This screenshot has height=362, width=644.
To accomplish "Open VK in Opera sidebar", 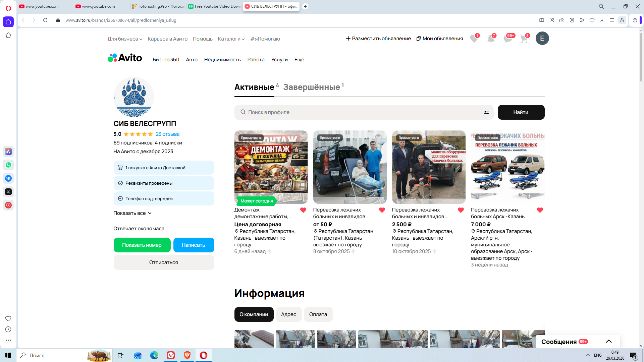I will pyautogui.click(x=8, y=178).
